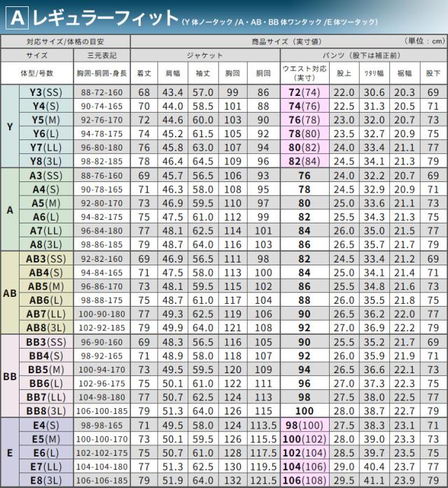Screen dimensions: 448x488
Task: Click shoulder width 43.4 in Y3 row
Action: (173, 92)
